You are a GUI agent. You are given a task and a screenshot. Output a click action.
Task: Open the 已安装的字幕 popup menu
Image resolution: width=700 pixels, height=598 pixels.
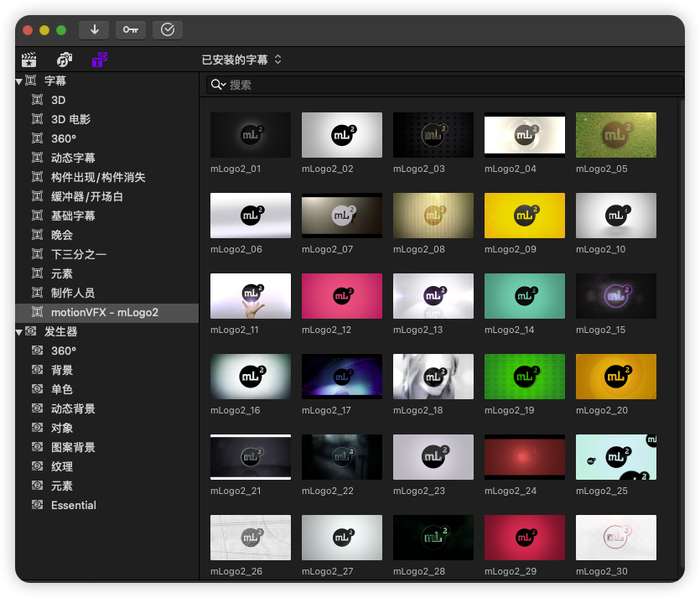(241, 60)
